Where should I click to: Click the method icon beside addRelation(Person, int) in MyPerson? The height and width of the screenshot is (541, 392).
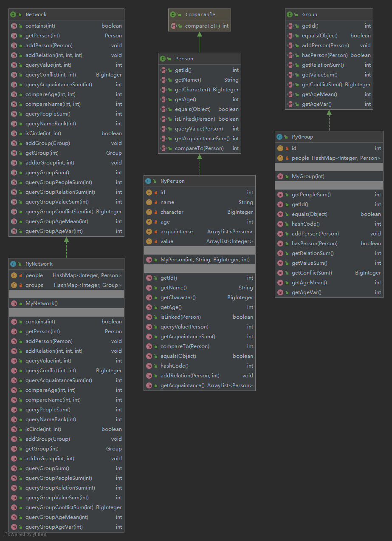[x=149, y=376]
